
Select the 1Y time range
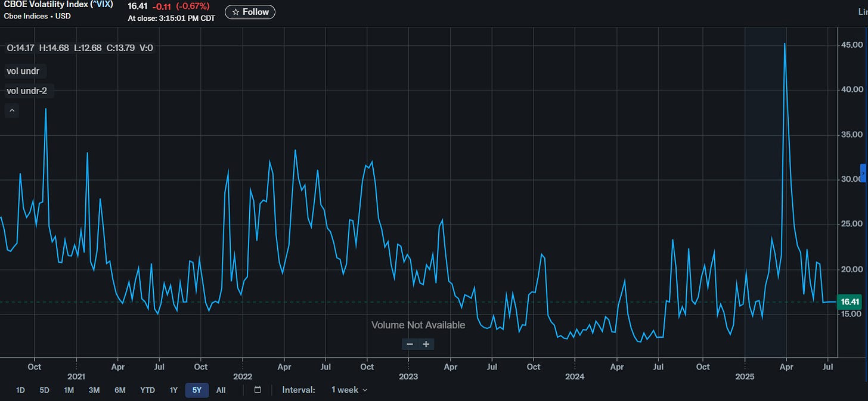click(x=173, y=390)
